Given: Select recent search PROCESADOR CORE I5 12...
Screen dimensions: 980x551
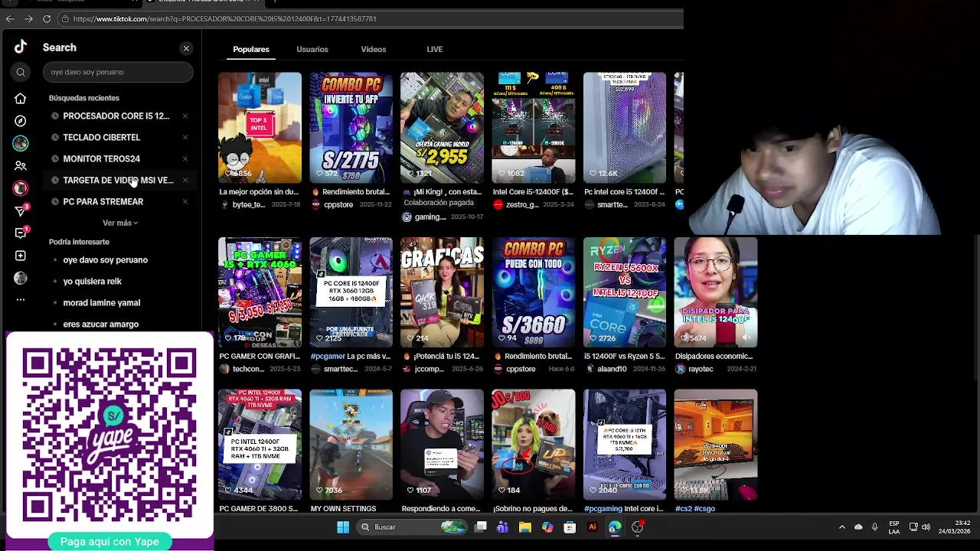Looking at the screenshot, I should click(x=116, y=116).
